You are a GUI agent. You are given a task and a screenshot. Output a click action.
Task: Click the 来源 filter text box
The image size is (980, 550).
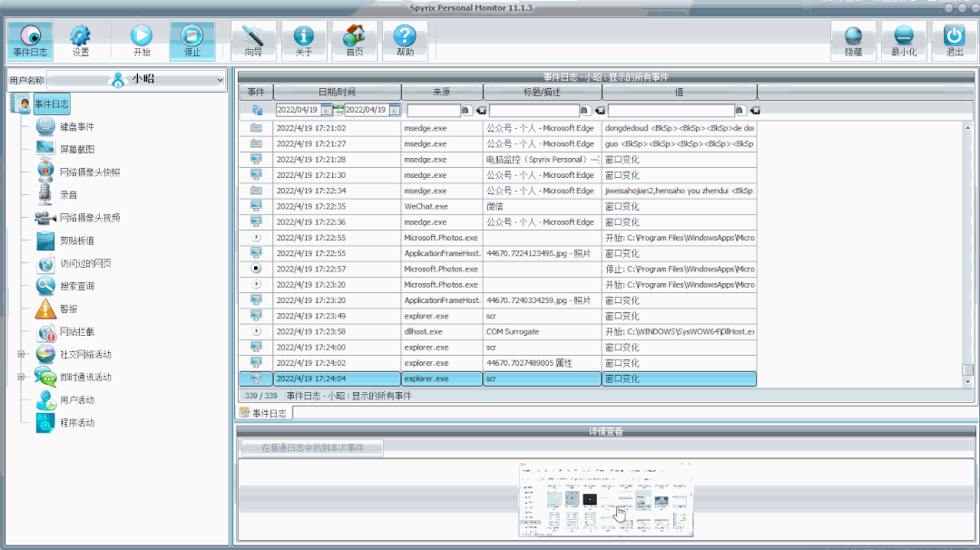(433, 111)
